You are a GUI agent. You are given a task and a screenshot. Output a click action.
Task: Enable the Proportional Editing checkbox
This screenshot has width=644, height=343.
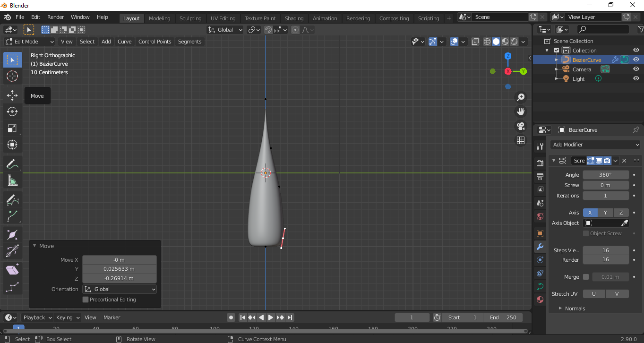(x=86, y=300)
